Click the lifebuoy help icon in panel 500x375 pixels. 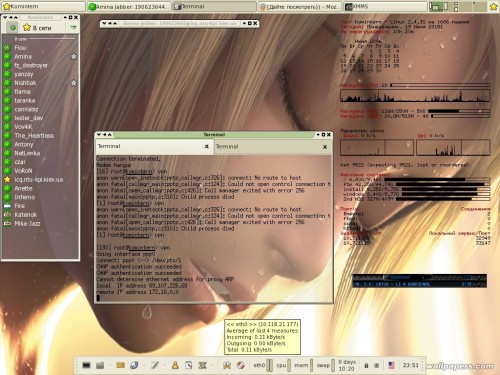point(241,365)
